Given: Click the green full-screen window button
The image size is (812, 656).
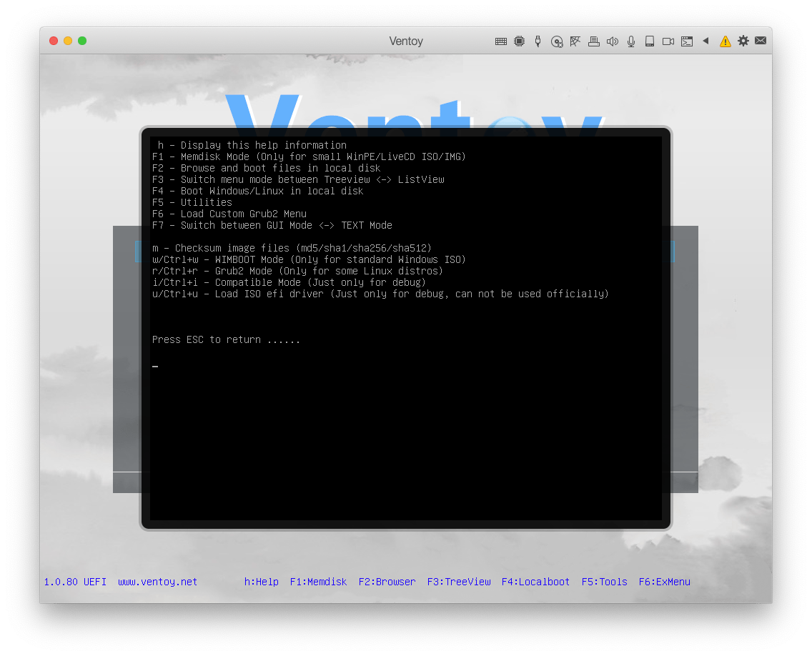Looking at the screenshot, I should (82, 41).
